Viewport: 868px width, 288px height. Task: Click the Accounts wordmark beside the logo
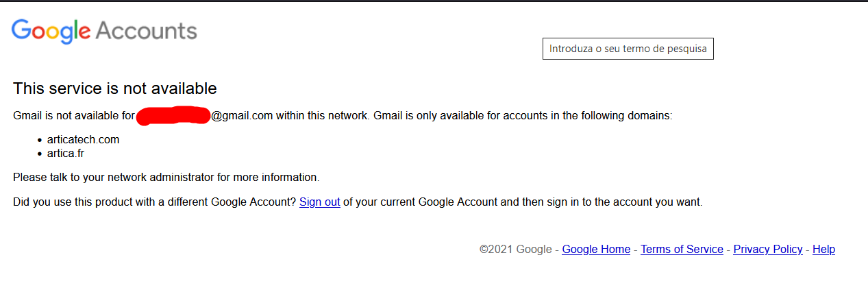tap(147, 31)
